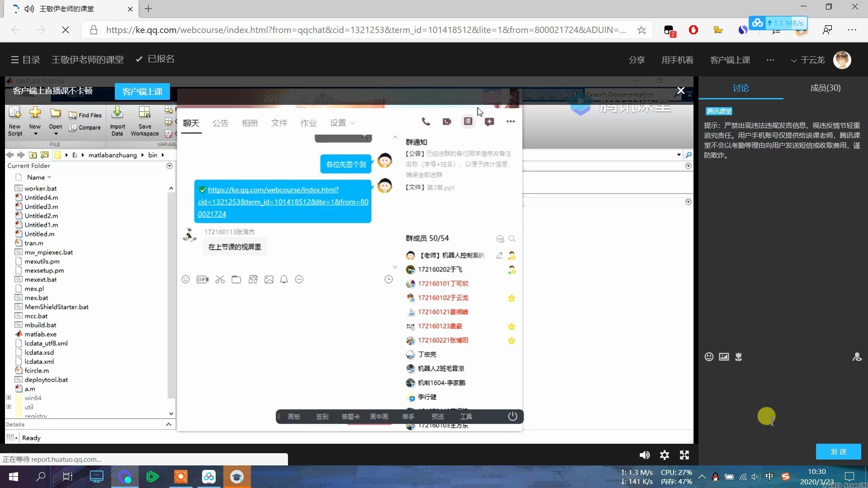
Task: Click the blue 客户端上课 banner button
Action: (x=142, y=91)
